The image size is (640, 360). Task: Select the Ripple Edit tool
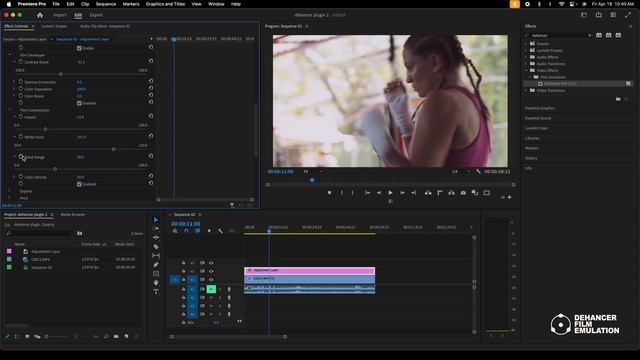[156, 238]
